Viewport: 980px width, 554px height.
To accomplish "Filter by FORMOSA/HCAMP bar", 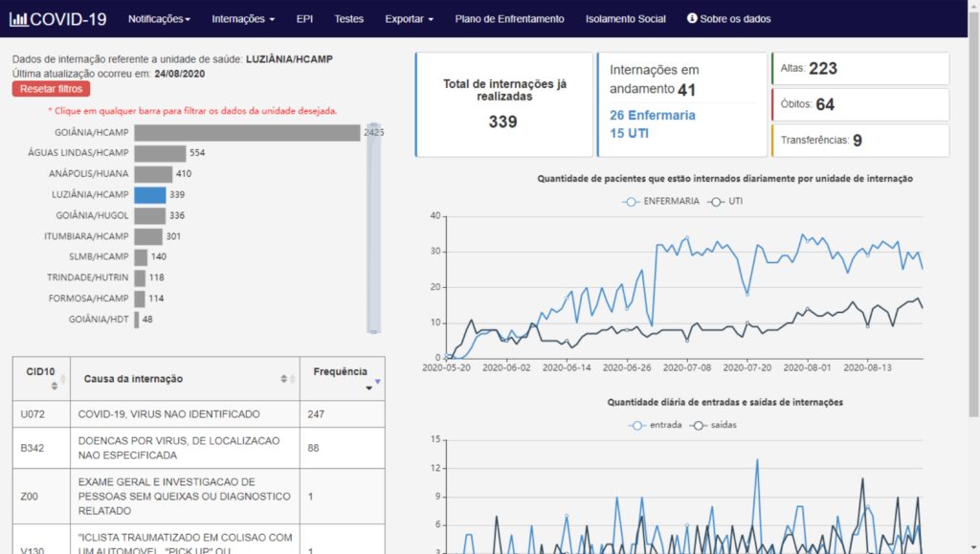I will (140, 299).
